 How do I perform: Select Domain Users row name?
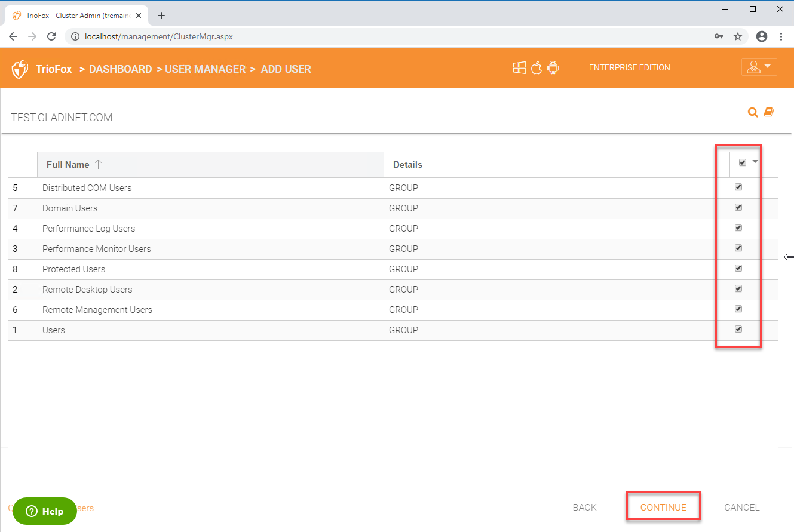(x=70, y=208)
